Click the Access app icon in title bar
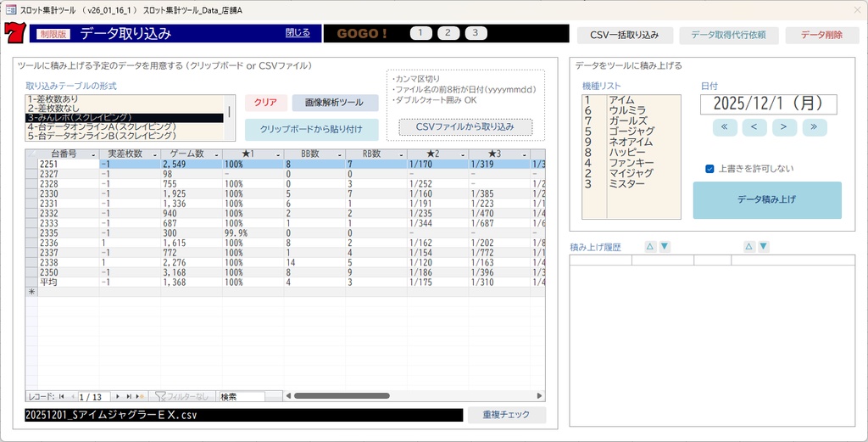The height and width of the screenshot is (442, 868). coord(10,10)
